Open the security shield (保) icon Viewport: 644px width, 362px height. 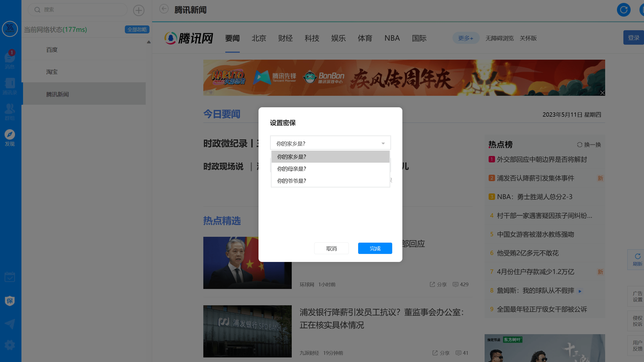coord(10,301)
